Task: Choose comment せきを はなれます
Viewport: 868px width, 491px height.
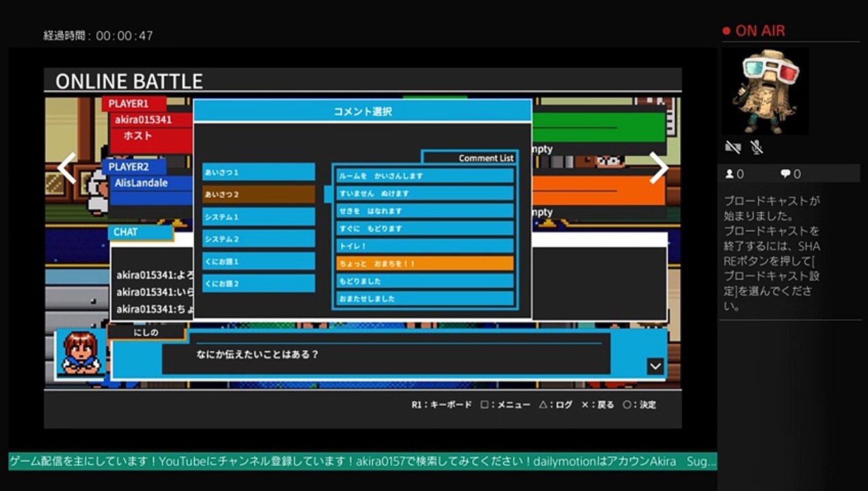Action: pos(424,211)
